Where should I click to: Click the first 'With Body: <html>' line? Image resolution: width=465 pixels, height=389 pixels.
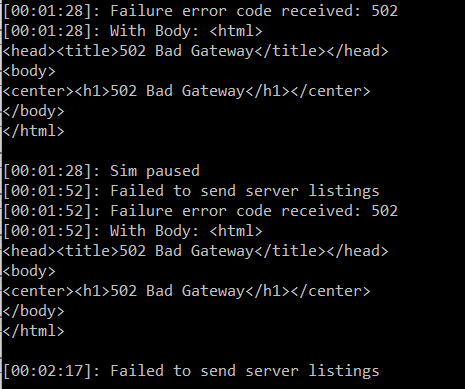pyautogui.click(x=133, y=31)
